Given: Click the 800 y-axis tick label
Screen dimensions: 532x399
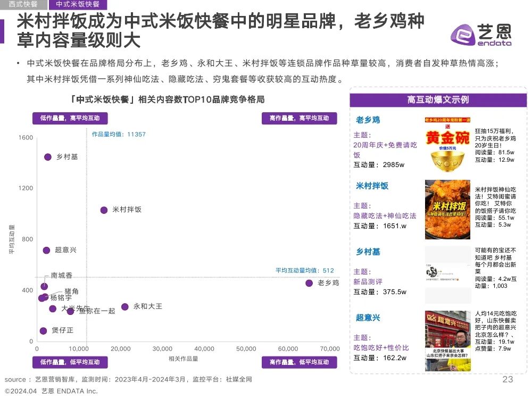Looking at the screenshot, I should [27, 239].
